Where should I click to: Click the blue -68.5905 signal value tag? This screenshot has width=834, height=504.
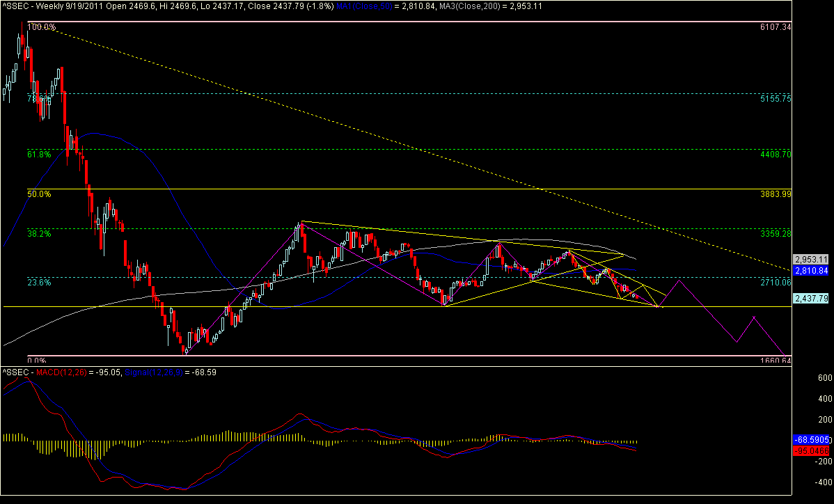[812, 441]
